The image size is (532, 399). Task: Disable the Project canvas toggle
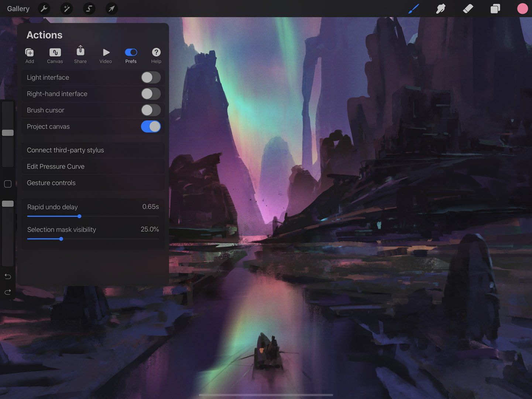click(x=151, y=126)
